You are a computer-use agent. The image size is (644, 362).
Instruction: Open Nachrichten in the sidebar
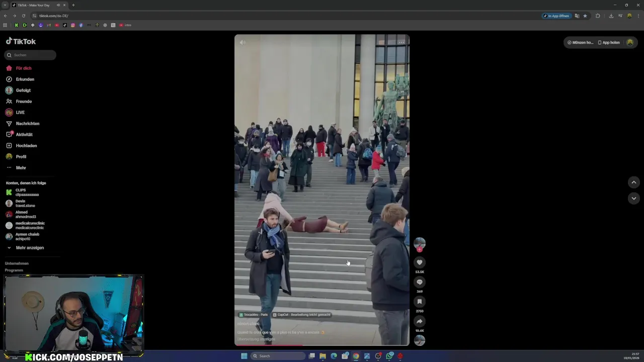click(23, 123)
